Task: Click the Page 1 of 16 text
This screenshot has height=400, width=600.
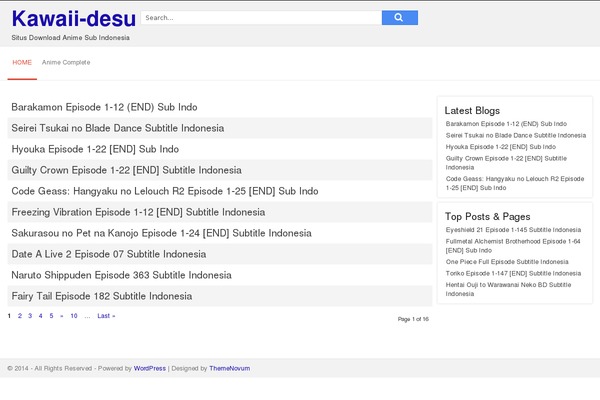Action: pos(413,319)
